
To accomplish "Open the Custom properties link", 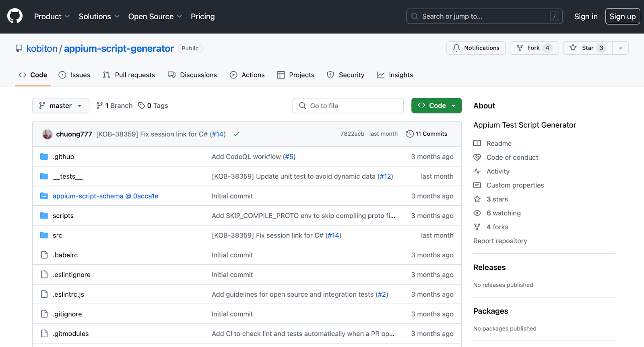I will click(x=515, y=185).
